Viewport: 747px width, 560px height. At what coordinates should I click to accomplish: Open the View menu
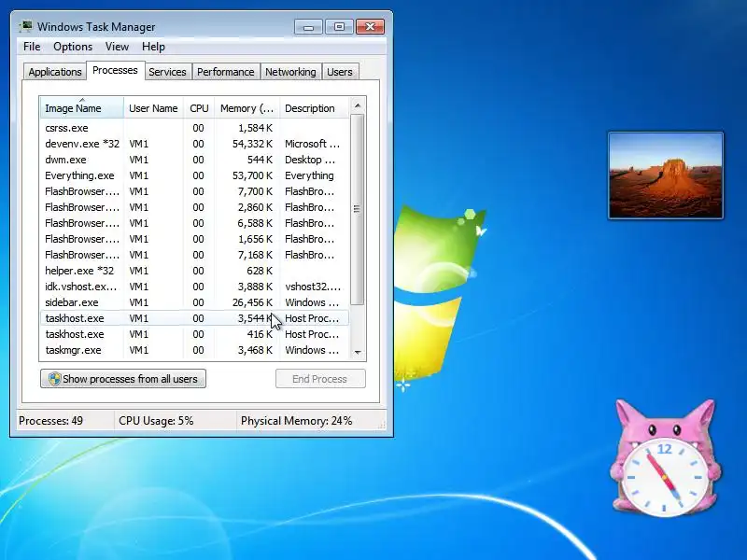click(117, 47)
